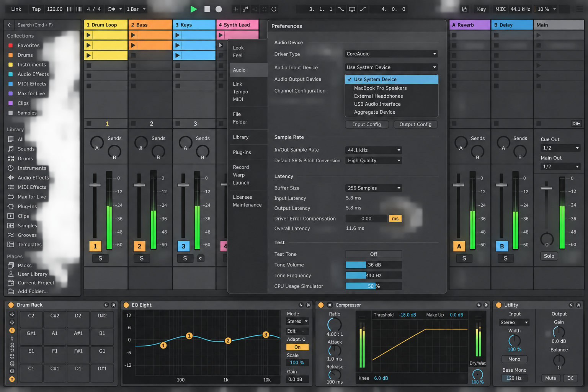This screenshot has width=588, height=392.
Task: Start playback with the green Play button
Action: coord(194,9)
